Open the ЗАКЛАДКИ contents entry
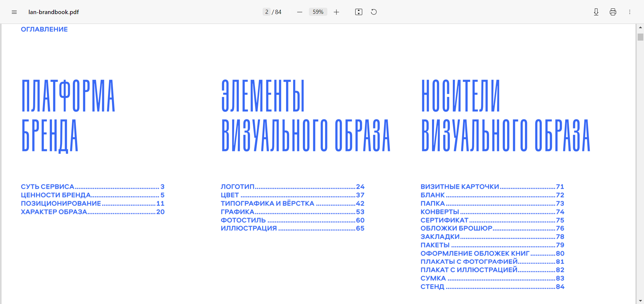Image resolution: width=644 pixels, height=304 pixels. coord(492,237)
